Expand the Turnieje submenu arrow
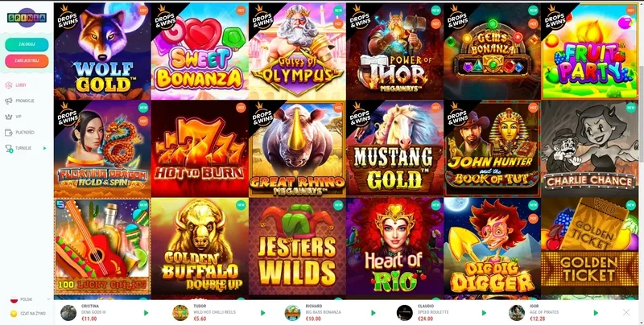644x325 pixels. point(45,148)
